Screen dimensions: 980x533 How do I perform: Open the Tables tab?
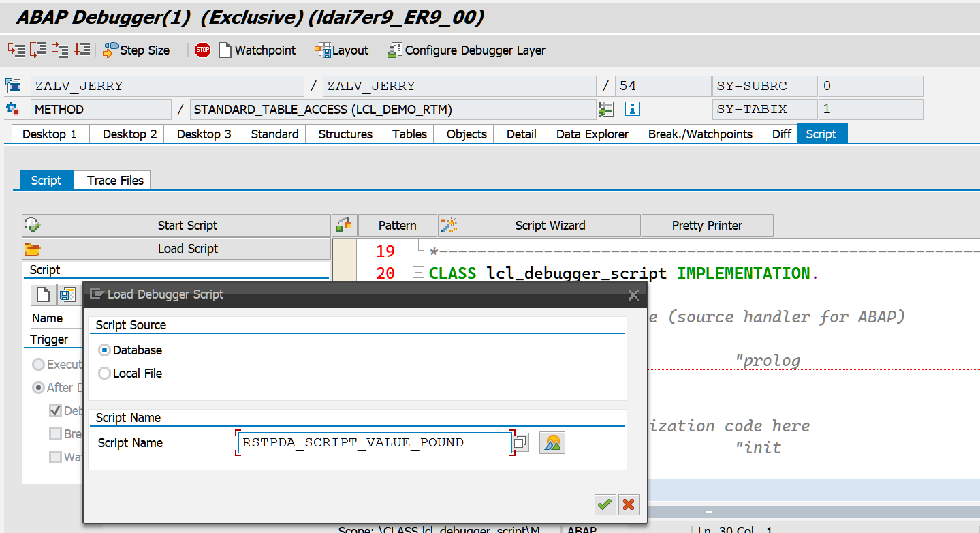(x=409, y=134)
